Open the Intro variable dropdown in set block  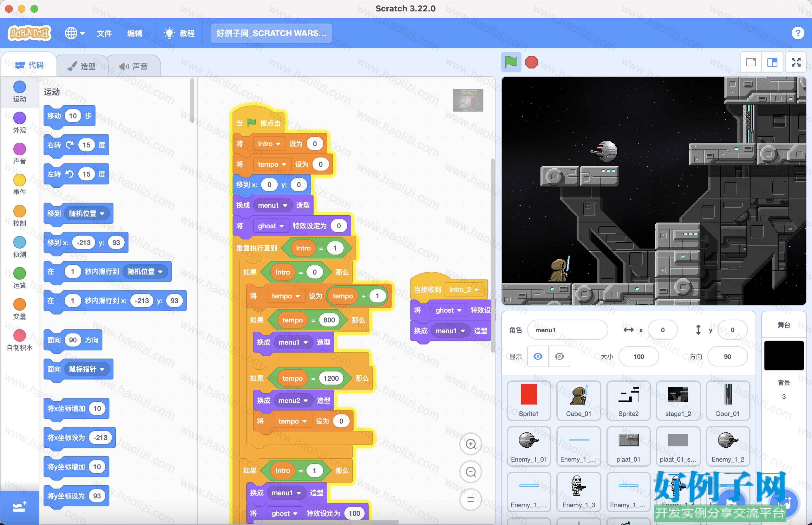269,144
